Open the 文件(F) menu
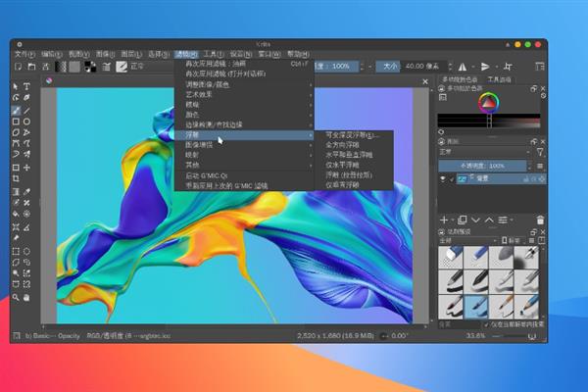The image size is (588, 392). (24, 54)
